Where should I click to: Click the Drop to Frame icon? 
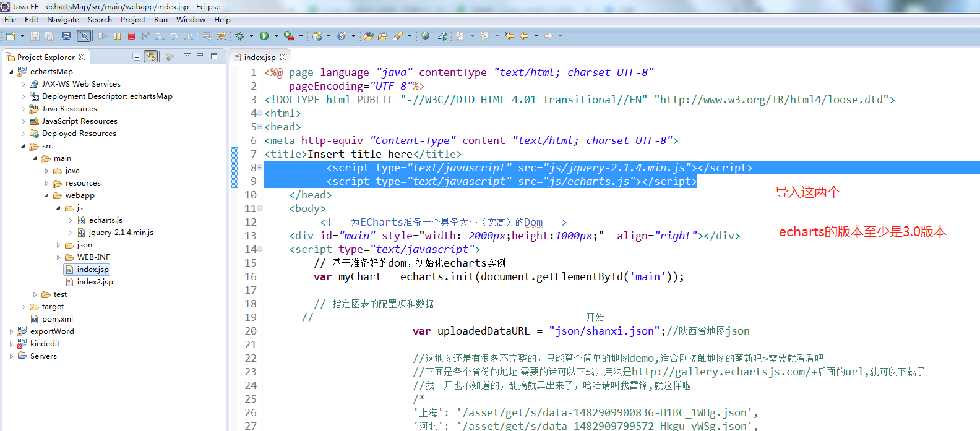(207, 36)
